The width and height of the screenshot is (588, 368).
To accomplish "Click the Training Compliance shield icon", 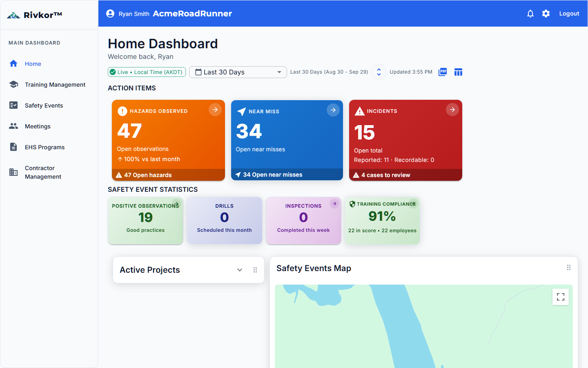I will [352, 204].
